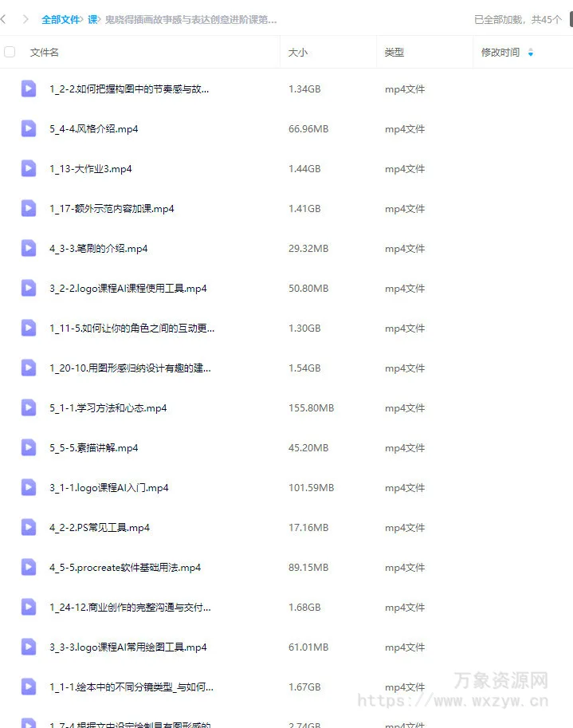The height and width of the screenshot is (728, 573).
Task: Click the forward navigation arrow
Action: (x=26, y=19)
